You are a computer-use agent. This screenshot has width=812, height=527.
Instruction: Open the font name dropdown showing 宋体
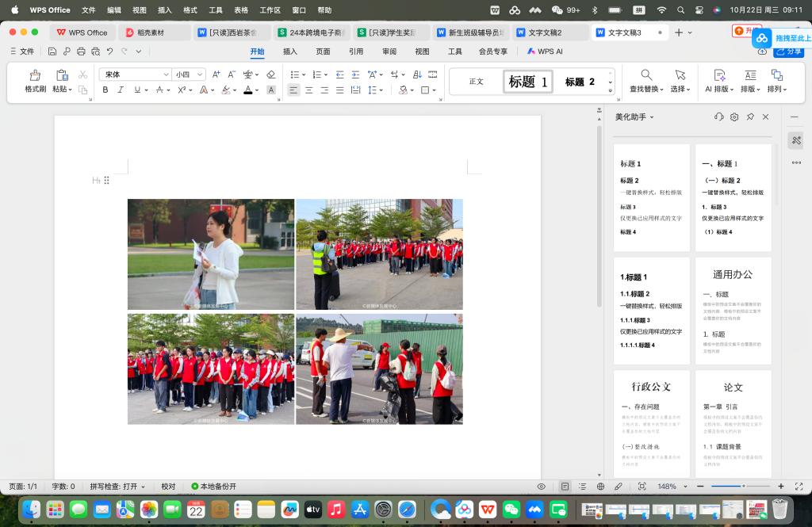[x=166, y=74]
